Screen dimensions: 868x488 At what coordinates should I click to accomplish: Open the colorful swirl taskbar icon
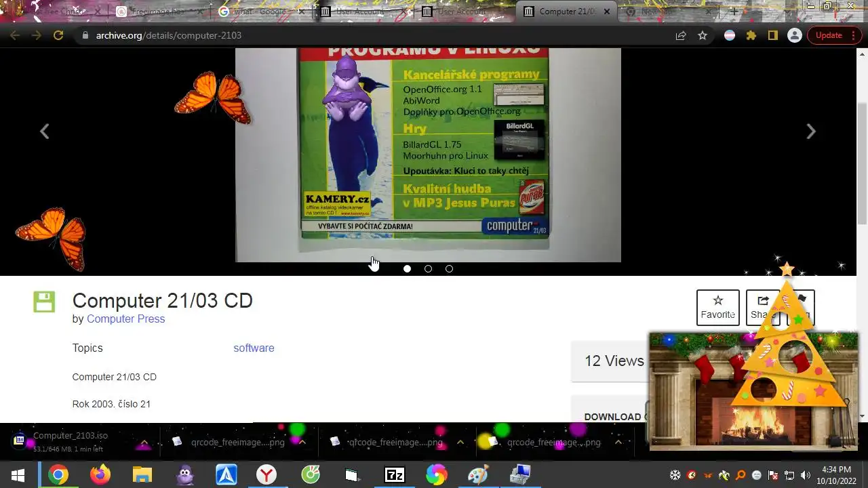point(436,475)
